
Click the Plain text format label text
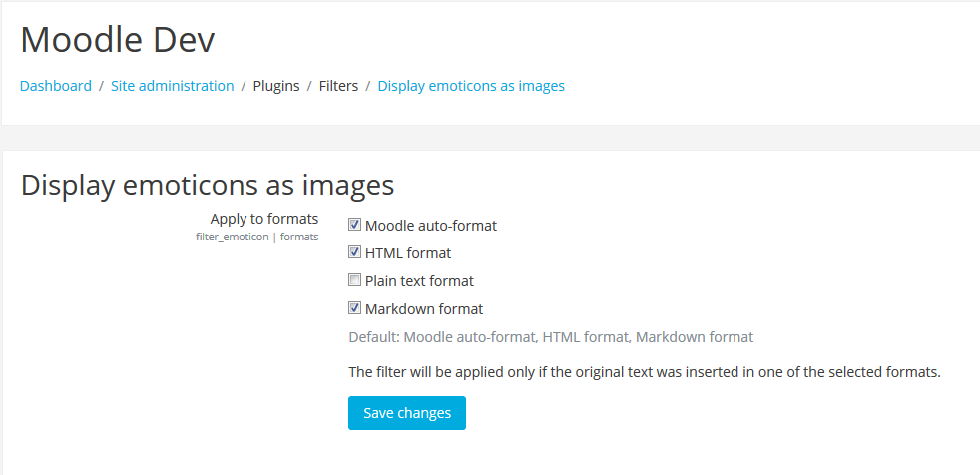(419, 281)
